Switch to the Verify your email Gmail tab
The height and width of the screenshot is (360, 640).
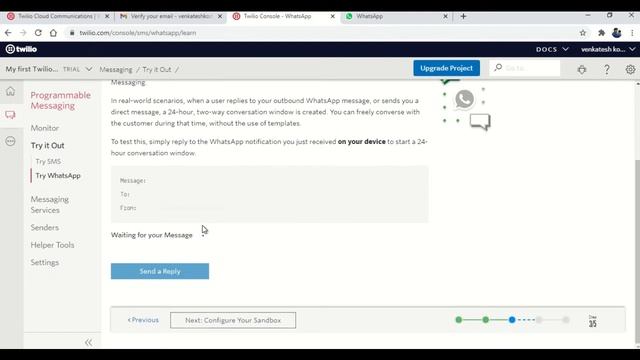click(171, 16)
